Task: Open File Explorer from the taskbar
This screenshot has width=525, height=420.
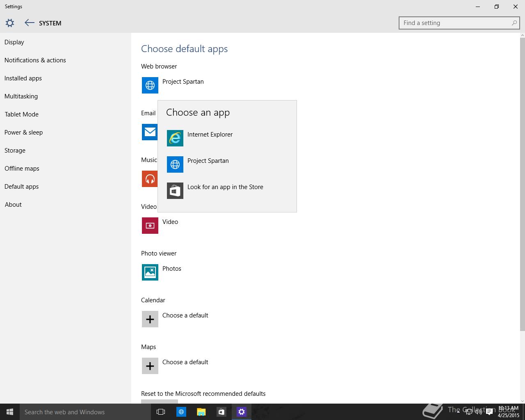Action: click(201, 412)
